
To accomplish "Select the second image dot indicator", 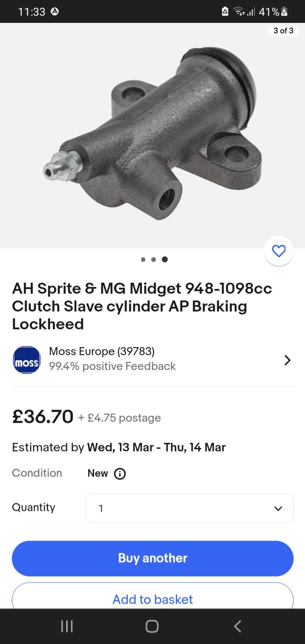I will point(153,259).
